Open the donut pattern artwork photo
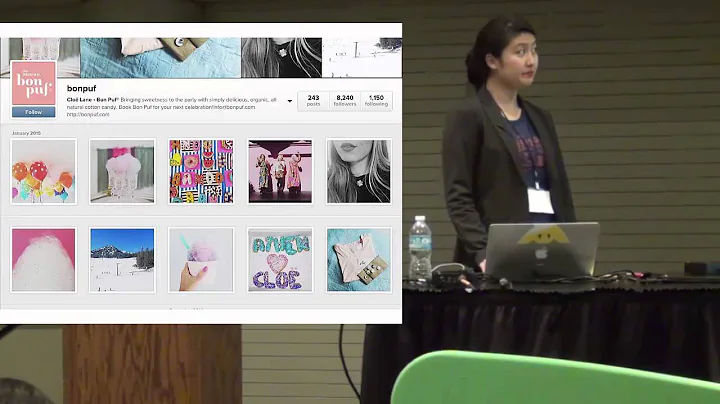 201,171
